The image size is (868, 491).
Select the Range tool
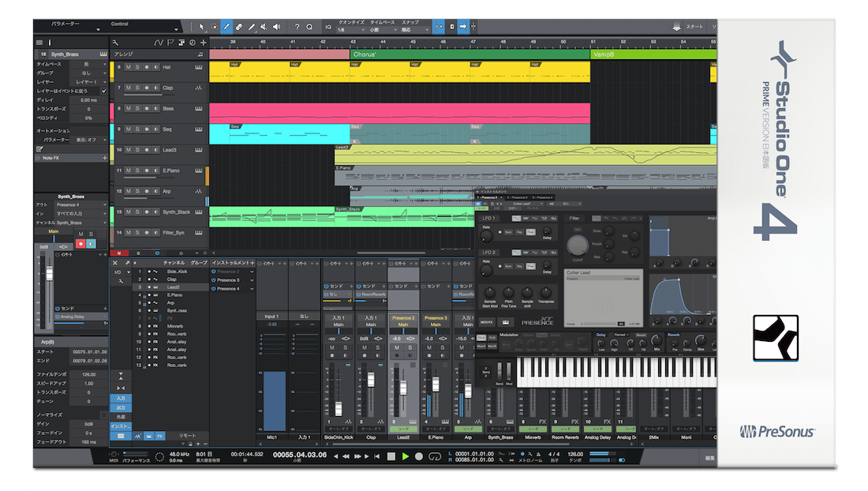[x=214, y=27]
